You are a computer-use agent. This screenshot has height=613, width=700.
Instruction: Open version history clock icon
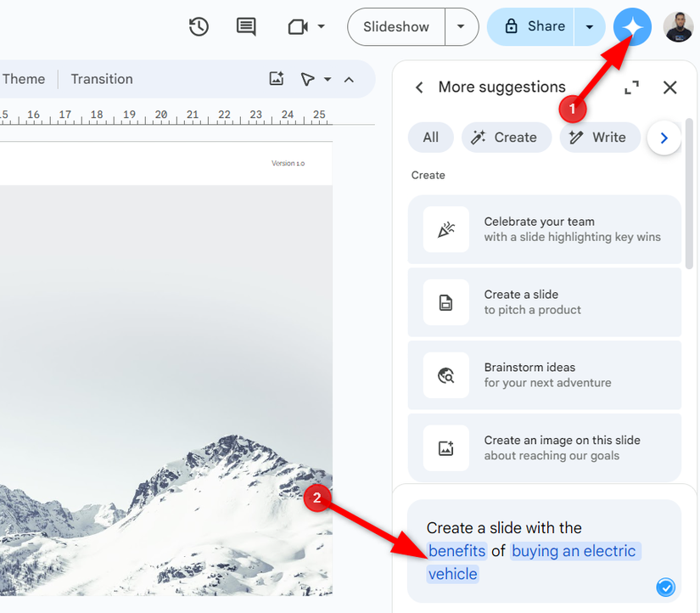(x=199, y=27)
